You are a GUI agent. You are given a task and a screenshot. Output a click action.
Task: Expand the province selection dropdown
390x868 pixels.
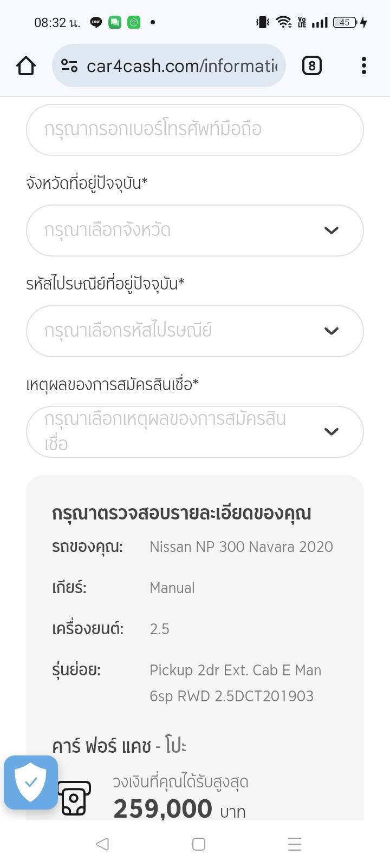tap(194, 231)
